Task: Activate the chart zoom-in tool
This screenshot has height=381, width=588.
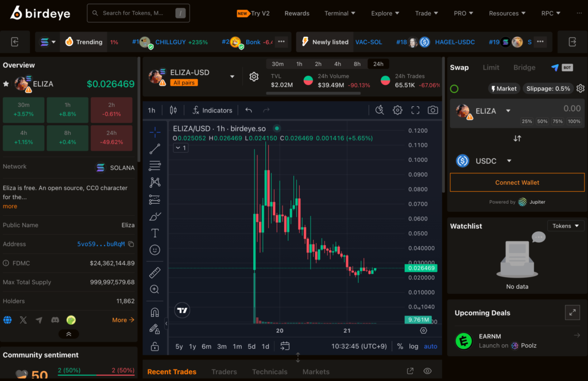Action: click(155, 289)
